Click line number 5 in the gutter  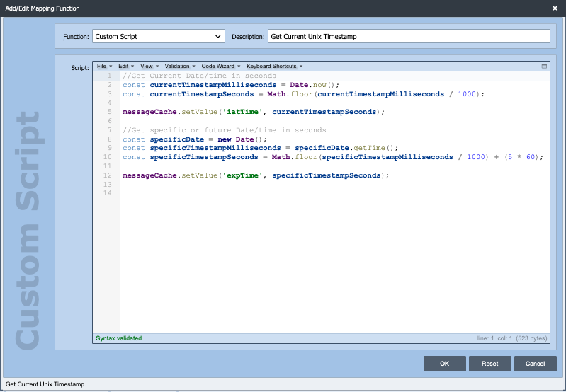pyautogui.click(x=110, y=112)
